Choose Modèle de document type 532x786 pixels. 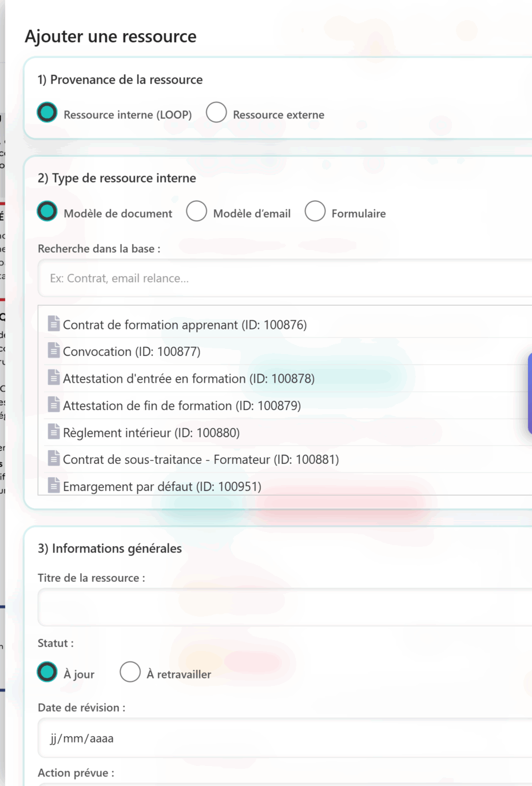pyautogui.click(x=47, y=211)
